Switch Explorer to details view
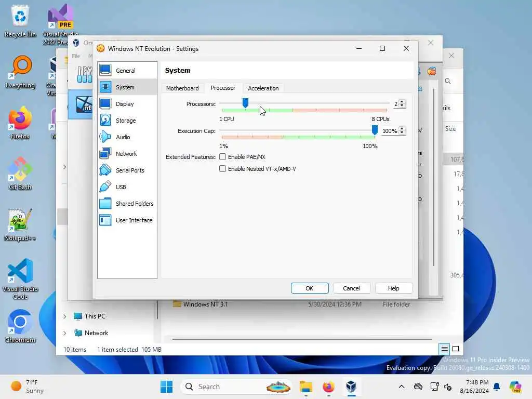Screen dimensions: 532x399 tap(445, 349)
